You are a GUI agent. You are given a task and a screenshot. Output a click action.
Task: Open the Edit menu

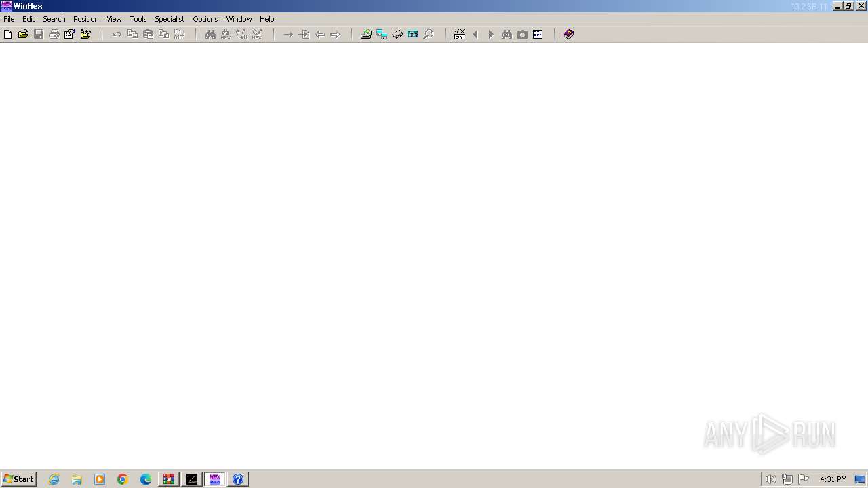(28, 19)
